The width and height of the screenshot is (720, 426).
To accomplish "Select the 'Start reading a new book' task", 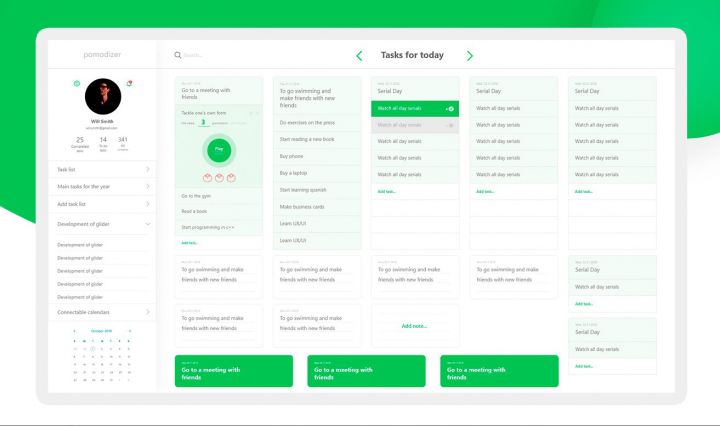I will pos(317,140).
